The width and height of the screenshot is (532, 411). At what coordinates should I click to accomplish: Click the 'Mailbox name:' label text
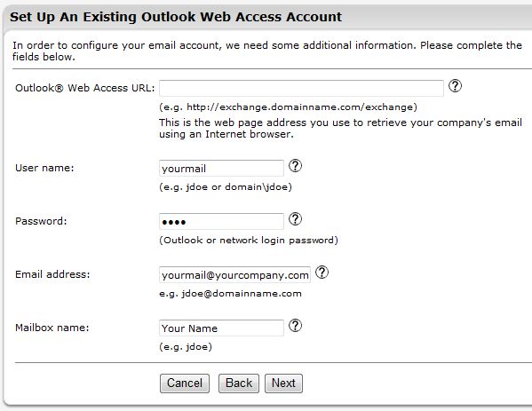(52, 328)
